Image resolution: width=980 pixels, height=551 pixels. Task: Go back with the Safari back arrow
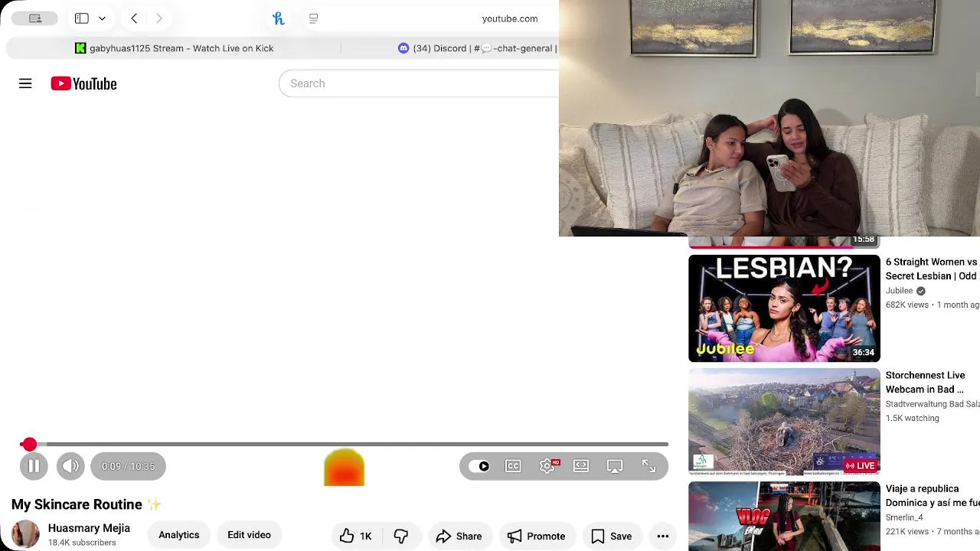(x=134, y=18)
